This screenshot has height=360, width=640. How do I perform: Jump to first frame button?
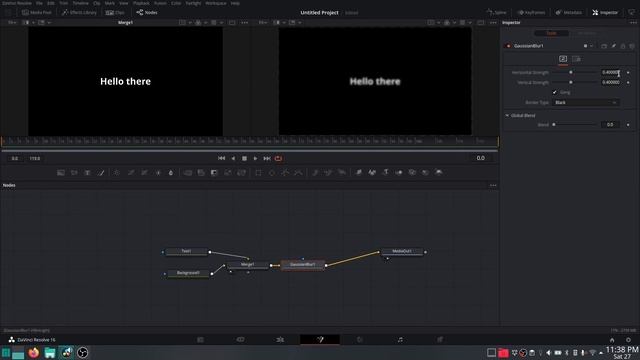221,158
